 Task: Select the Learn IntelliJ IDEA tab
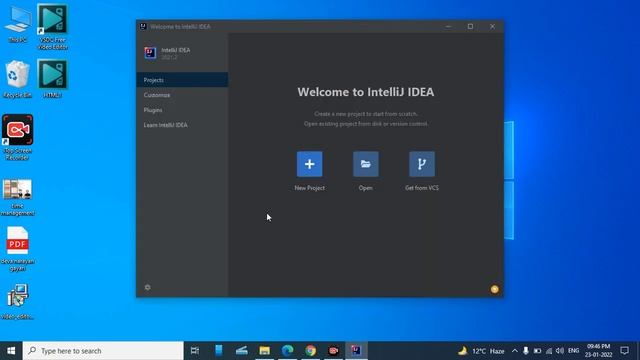pyautogui.click(x=182, y=125)
